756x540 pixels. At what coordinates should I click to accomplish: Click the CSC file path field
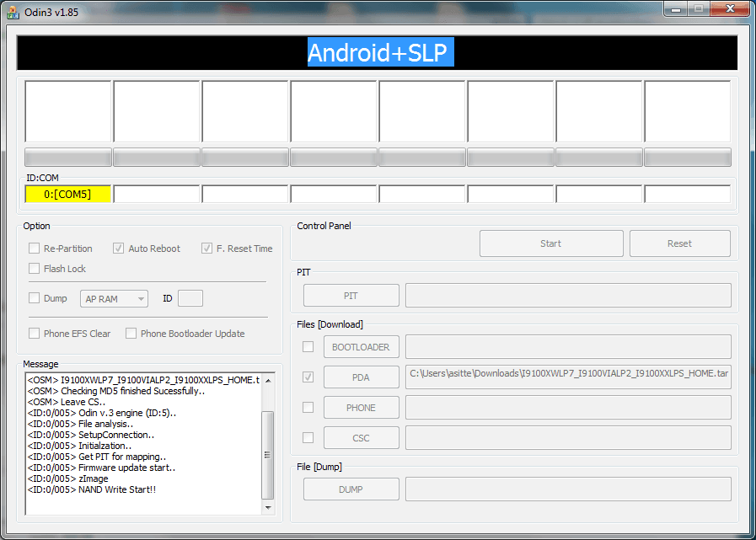pos(568,438)
